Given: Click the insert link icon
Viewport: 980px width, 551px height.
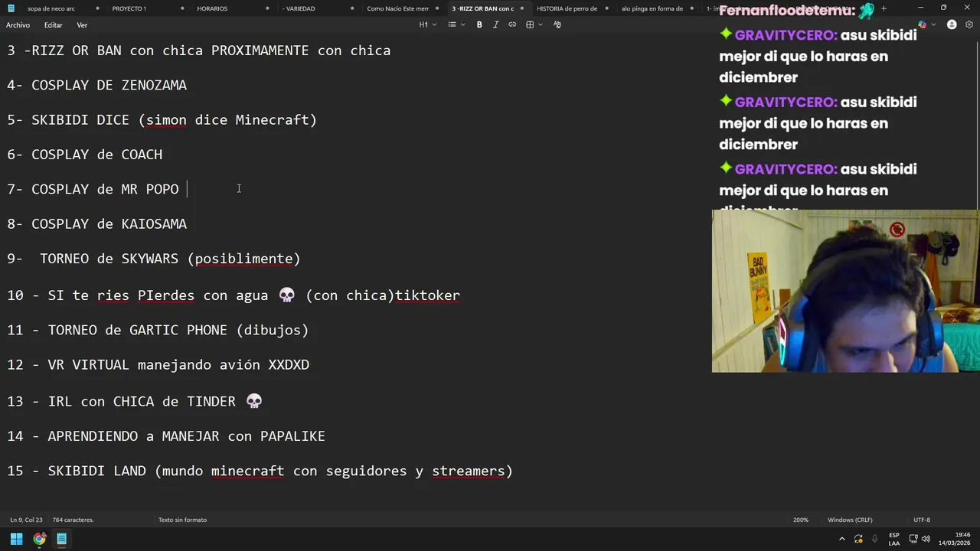Looking at the screenshot, I should click(512, 24).
